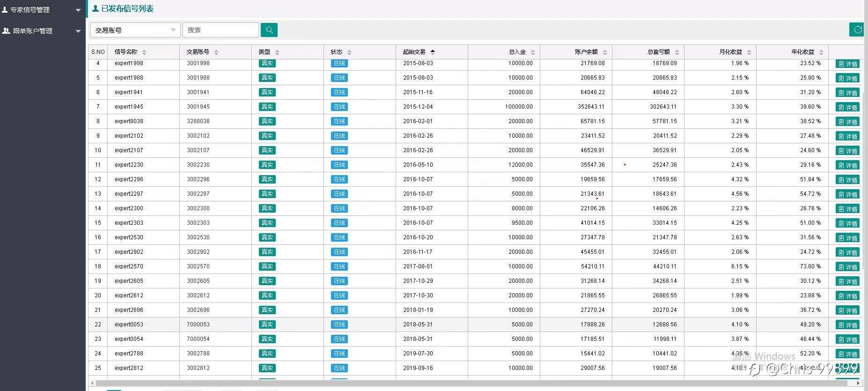
Task: View 详情 of expert2107
Action: 847,151
